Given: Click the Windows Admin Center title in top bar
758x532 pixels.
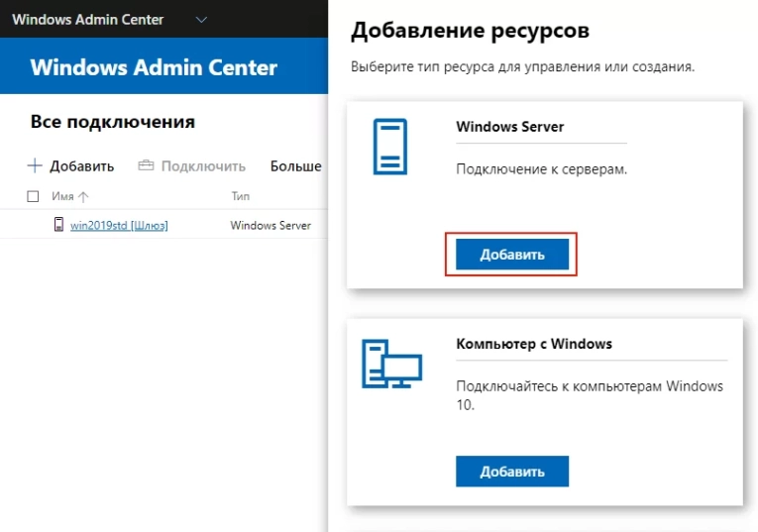Looking at the screenshot, I should point(88,20).
